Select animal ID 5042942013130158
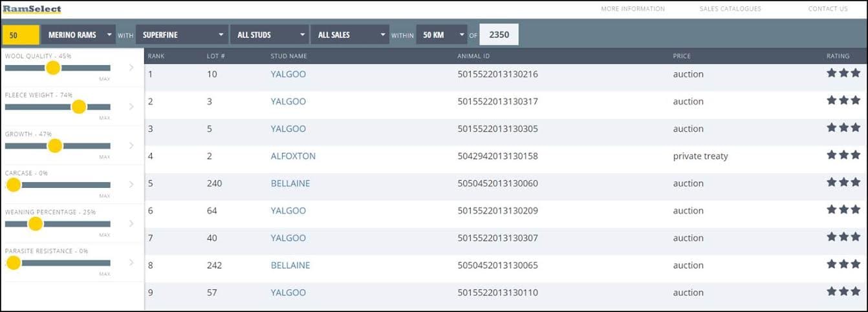 [497, 156]
